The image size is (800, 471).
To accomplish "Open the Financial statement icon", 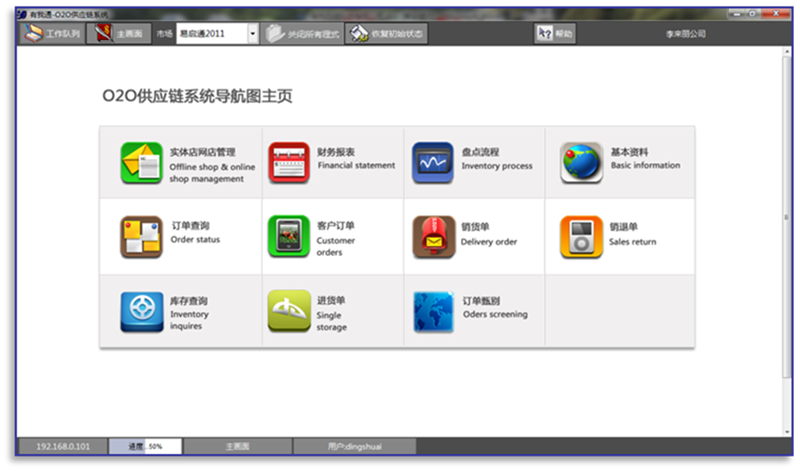I will tap(289, 162).
